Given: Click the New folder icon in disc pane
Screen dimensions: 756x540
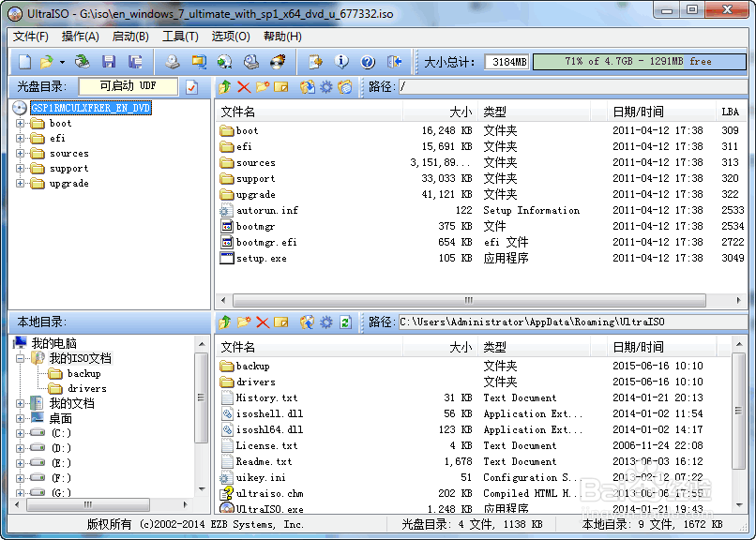Looking at the screenshot, I should (x=263, y=87).
